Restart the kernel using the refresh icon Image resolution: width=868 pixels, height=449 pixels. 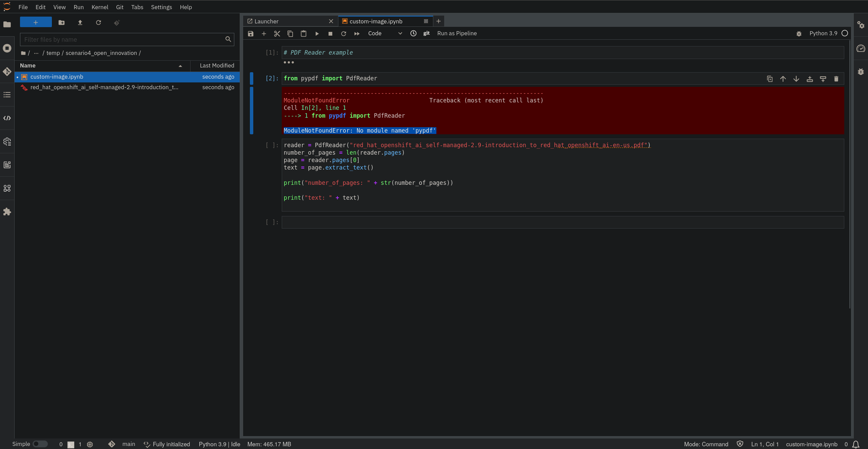pos(343,34)
